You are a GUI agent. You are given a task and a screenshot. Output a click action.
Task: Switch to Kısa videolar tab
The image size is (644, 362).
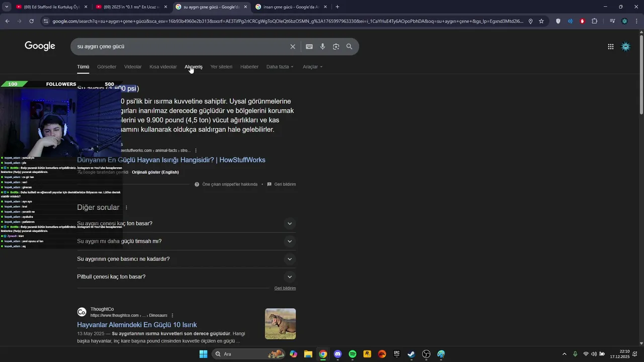point(163,66)
